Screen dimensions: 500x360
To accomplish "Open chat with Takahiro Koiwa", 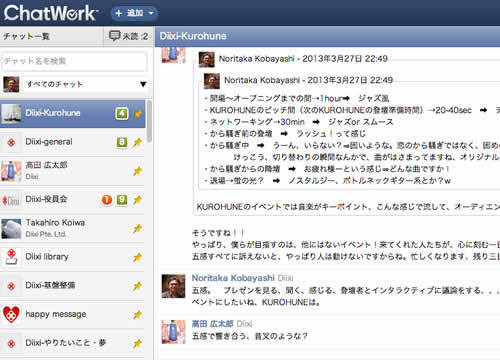I will click(73, 228).
